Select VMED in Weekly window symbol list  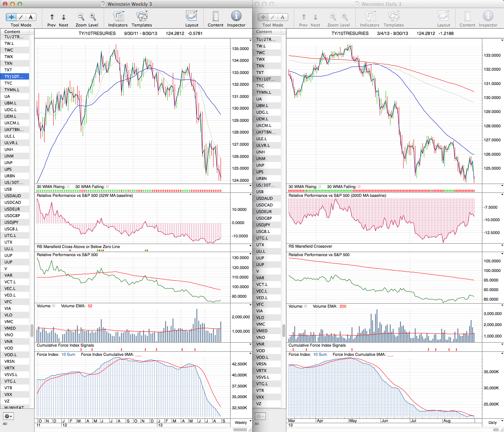click(x=10, y=328)
